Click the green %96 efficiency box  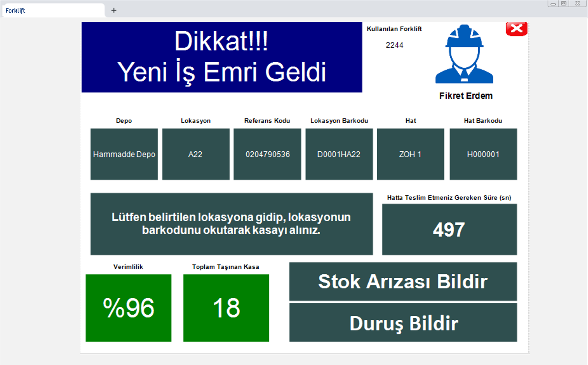(128, 308)
